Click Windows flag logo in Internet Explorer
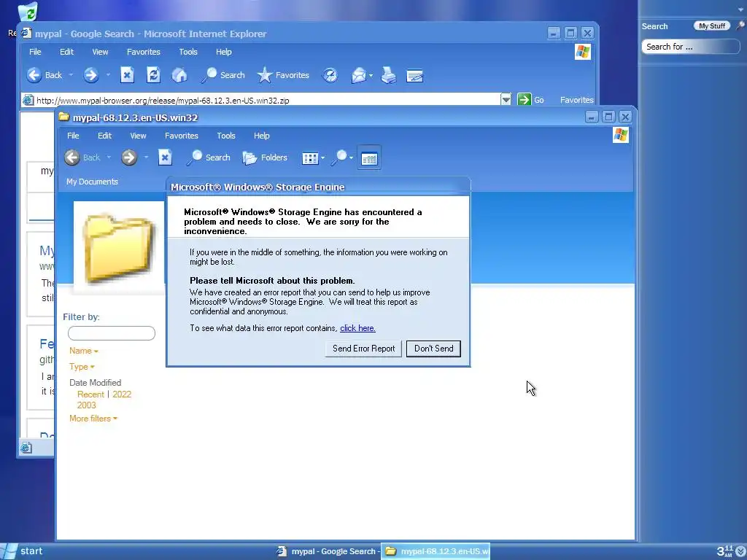Viewport: 747px width, 560px height. pos(583,52)
